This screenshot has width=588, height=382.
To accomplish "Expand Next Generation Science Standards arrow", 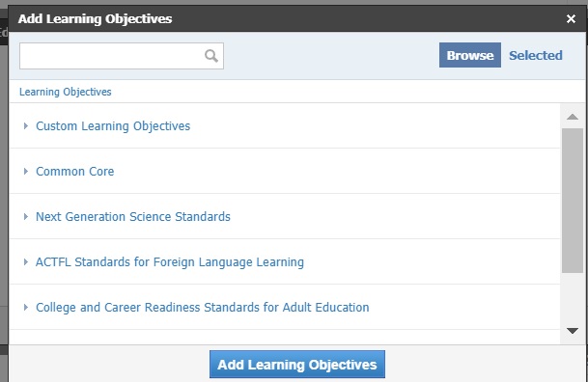I will 26,216.
